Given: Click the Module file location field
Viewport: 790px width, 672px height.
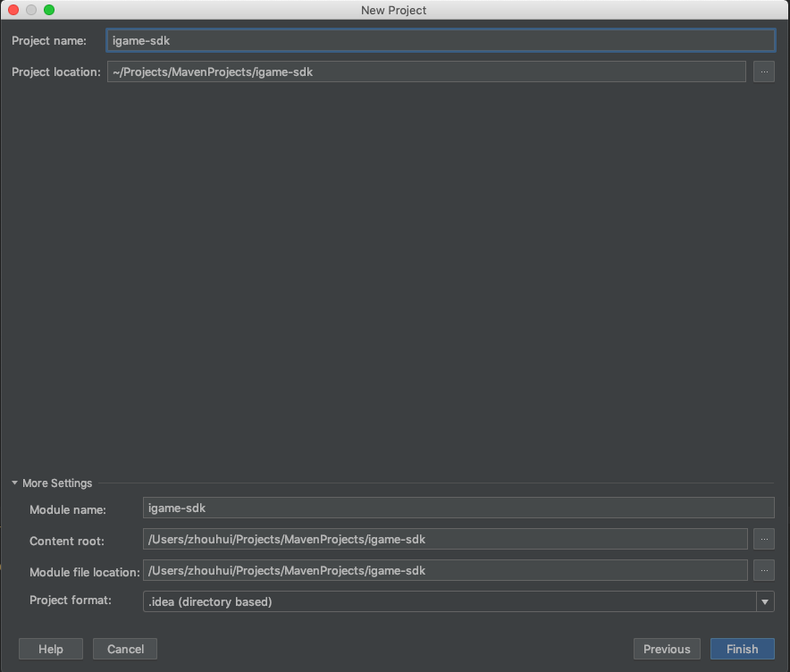Looking at the screenshot, I should click(445, 570).
